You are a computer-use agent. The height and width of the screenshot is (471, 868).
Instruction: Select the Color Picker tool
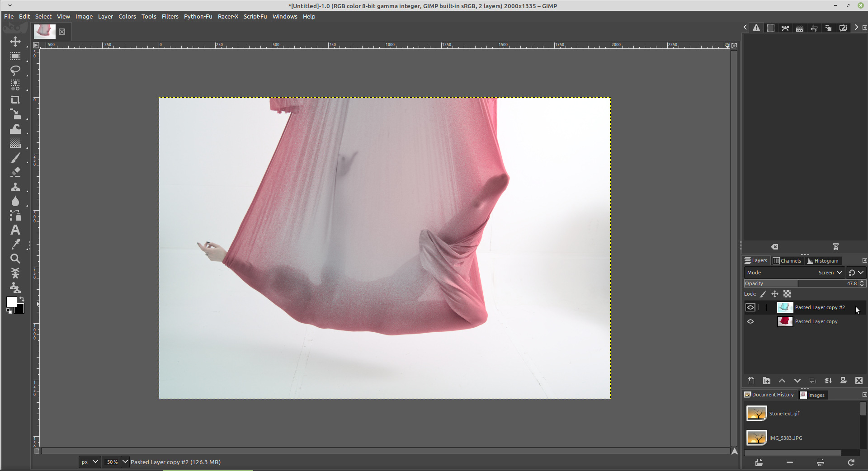[15, 244]
